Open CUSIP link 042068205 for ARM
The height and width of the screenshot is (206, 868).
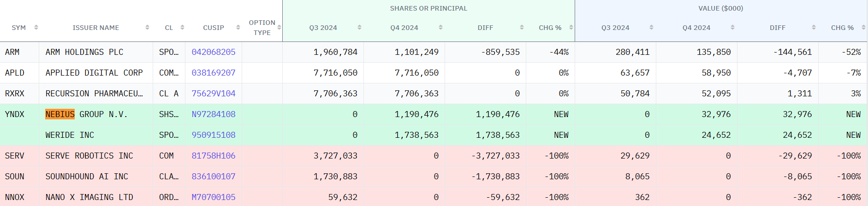214,52
